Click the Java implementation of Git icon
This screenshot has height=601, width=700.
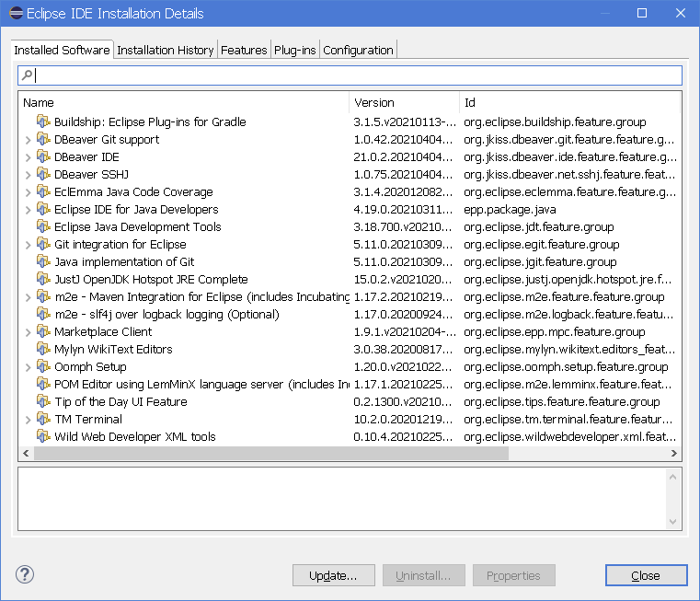pos(43,261)
